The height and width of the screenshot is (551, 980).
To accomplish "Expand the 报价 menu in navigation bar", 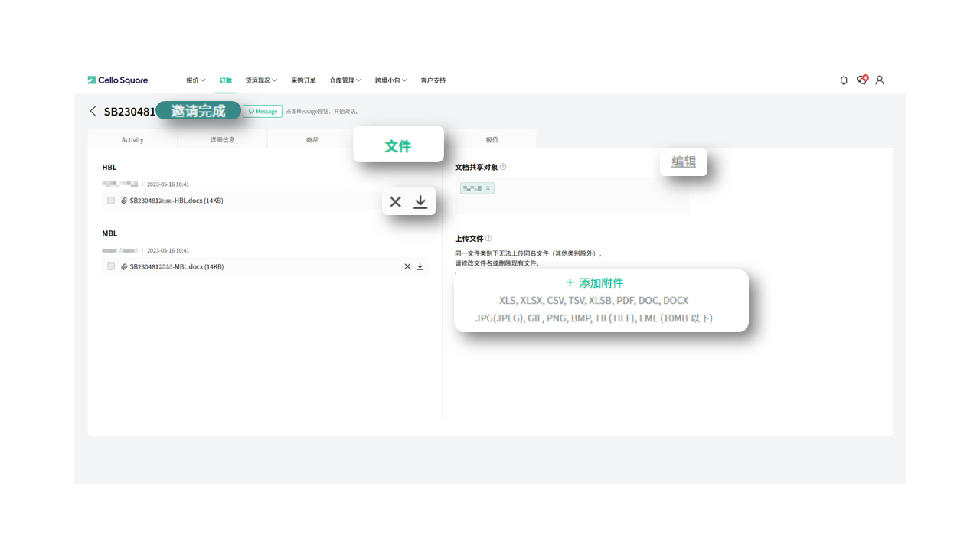I will point(195,80).
